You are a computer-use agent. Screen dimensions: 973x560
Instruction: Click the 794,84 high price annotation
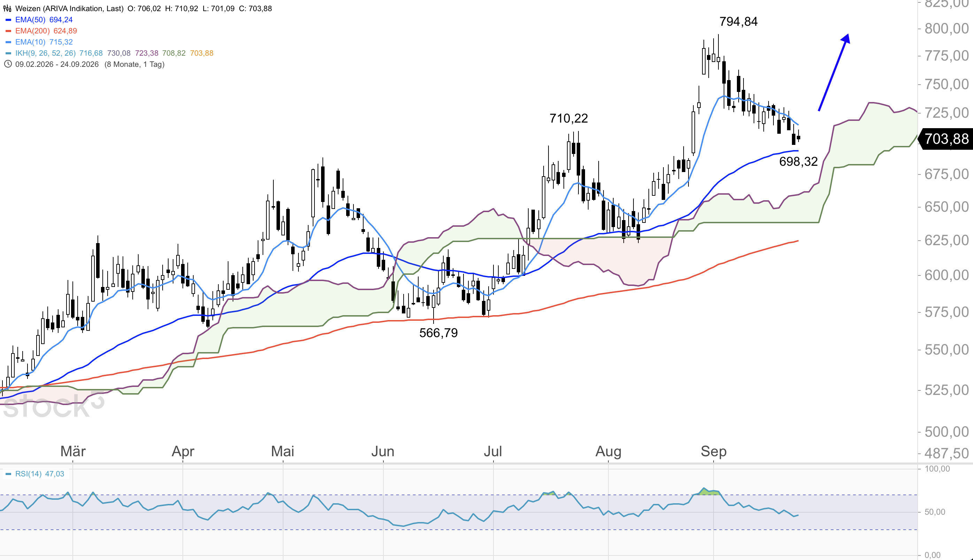tap(738, 22)
